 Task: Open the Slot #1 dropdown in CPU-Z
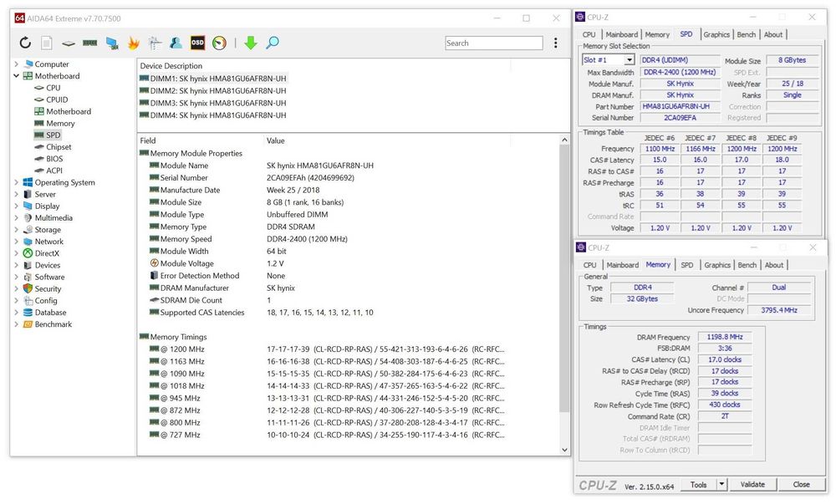pyautogui.click(x=629, y=60)
